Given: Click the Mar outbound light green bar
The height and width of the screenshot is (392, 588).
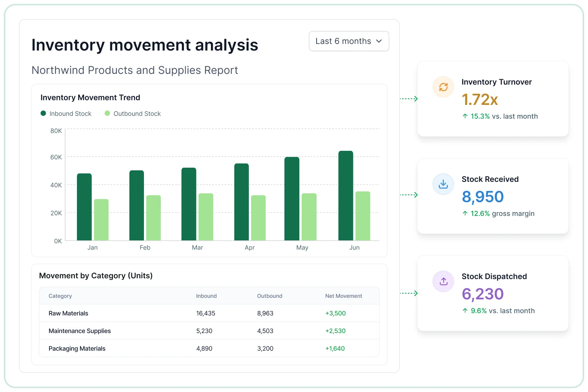Looking at the screenshot, I should pos(206,217).
